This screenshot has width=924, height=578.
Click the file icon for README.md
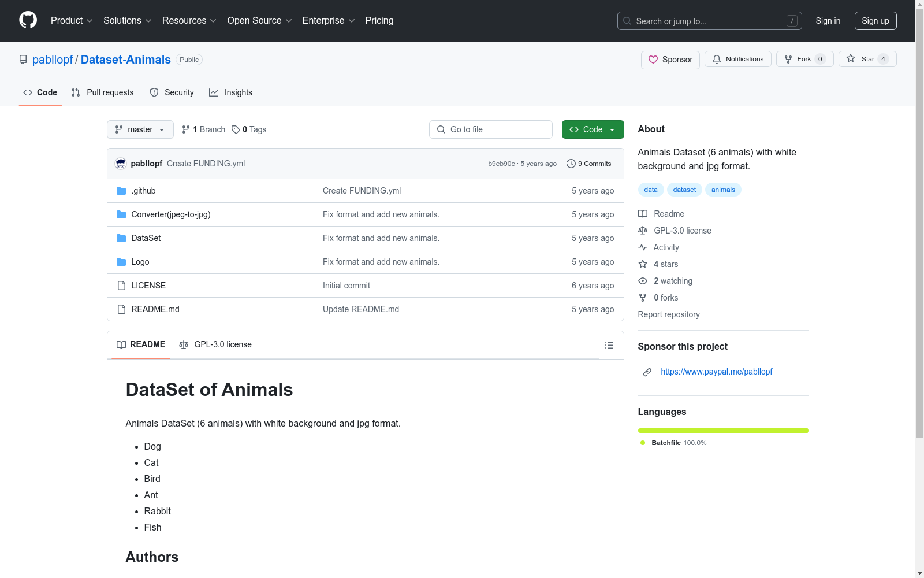click(x=121, y=309)
